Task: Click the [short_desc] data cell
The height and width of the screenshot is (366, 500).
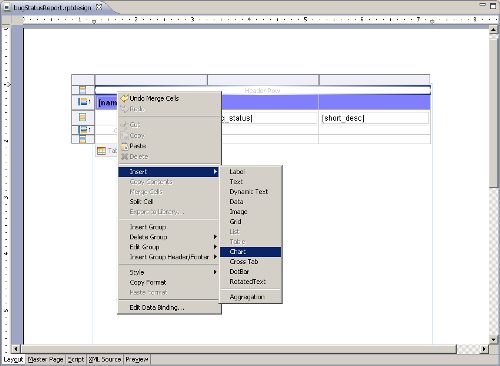Action: 375,118
